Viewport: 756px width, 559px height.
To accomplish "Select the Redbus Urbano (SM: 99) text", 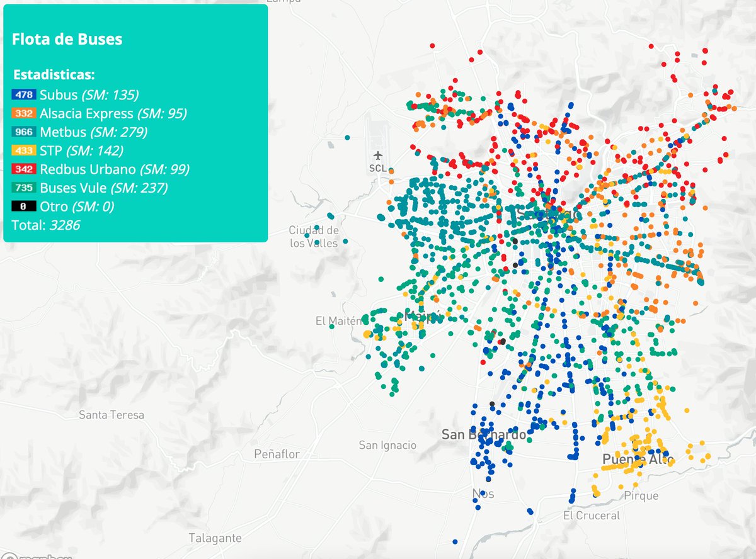I will 115,169.
